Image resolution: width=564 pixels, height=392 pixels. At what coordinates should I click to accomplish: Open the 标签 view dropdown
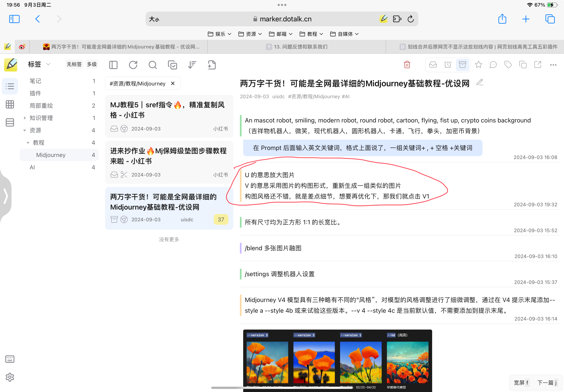click(x=39, y=64)
